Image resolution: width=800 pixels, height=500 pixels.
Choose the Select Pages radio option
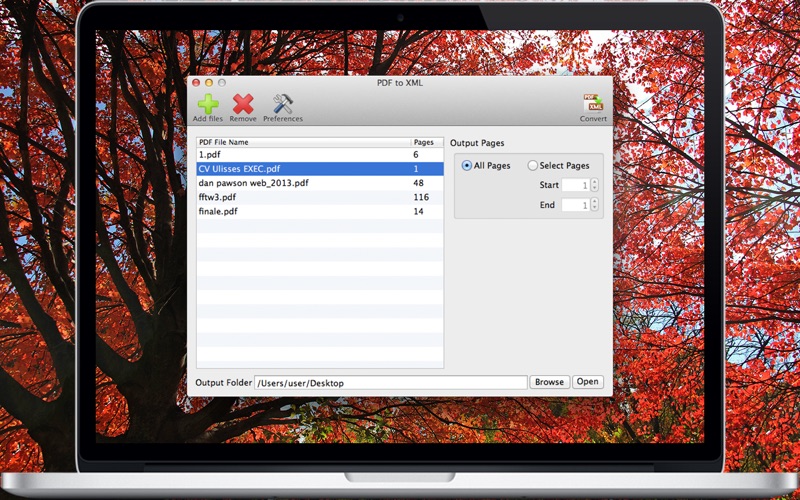click(533, 165)
